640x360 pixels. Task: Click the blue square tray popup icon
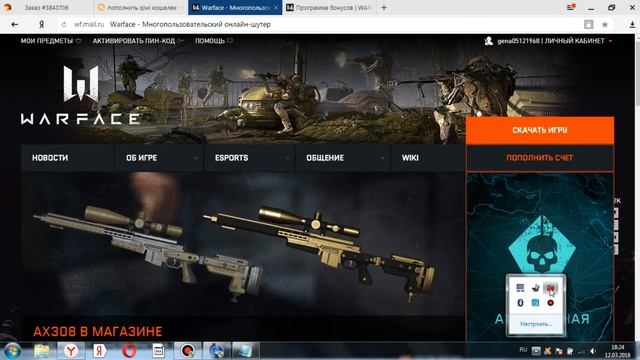pos(535,302)
